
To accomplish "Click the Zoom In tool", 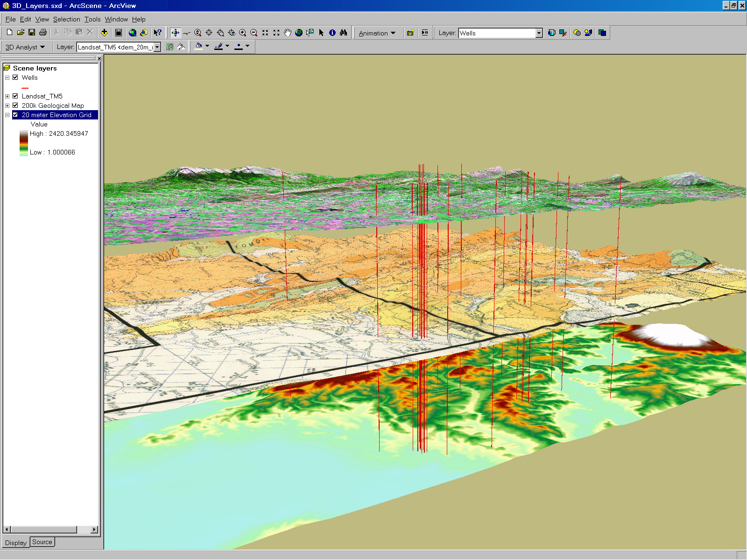I will 243,33.
